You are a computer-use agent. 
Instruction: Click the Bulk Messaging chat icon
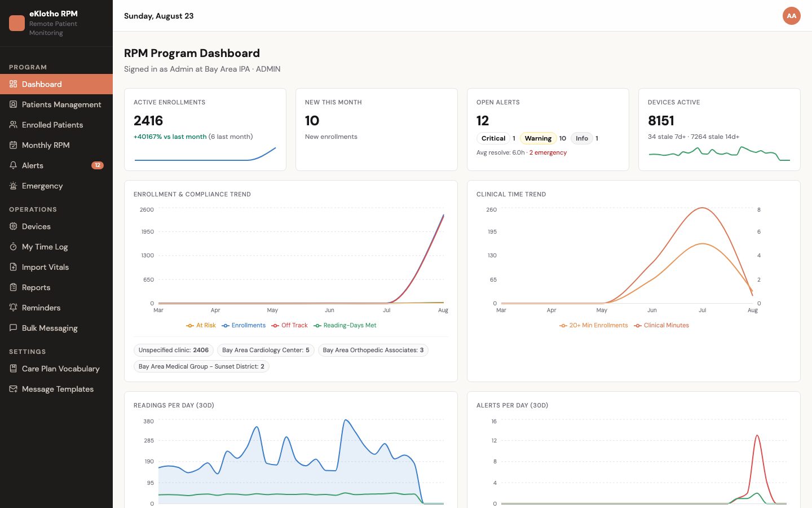(13, 328)
